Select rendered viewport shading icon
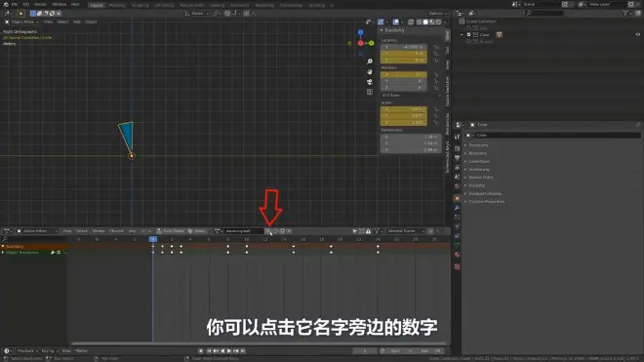 click(439, 21)
